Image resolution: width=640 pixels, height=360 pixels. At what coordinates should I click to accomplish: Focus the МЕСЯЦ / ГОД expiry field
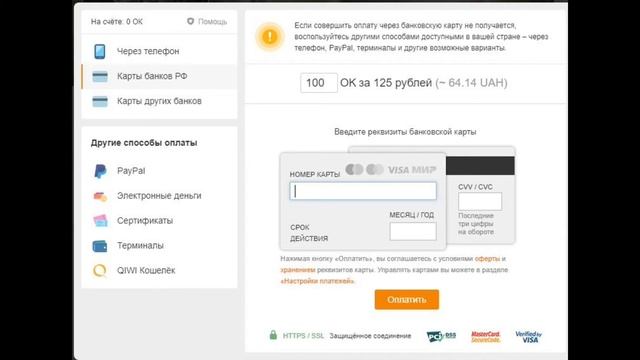pos(413,231)
